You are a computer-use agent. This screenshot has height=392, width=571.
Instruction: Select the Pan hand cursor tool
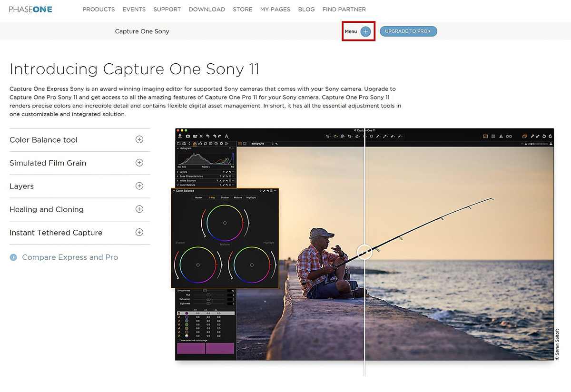pyautogui.click(x=335, y=136)
